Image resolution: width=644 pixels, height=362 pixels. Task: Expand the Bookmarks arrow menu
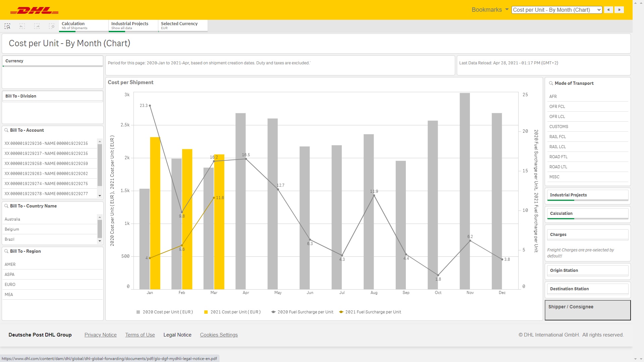point(507,9)
